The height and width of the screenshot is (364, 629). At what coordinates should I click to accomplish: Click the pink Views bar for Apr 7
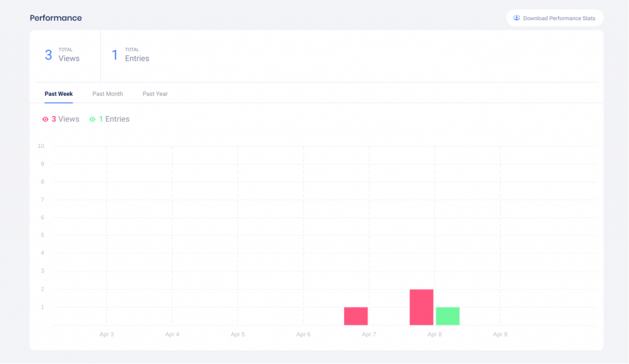pos(356,316)
